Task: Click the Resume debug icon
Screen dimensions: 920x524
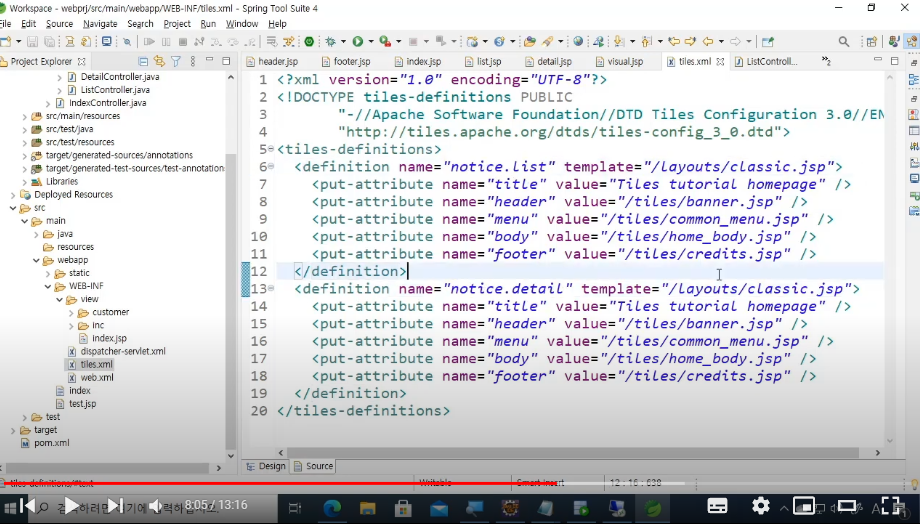Action: (x=149, y=42)
